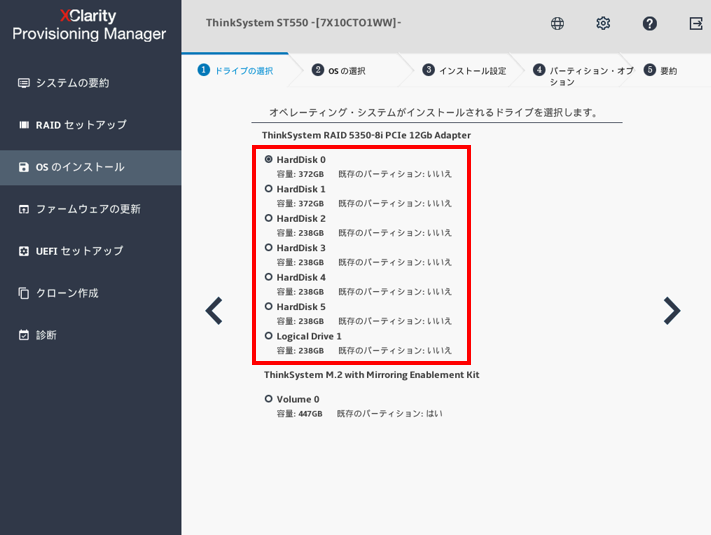Viewport: 711px width, 535px height.
Task: Go to step 4 パーティション・オプション
Action: (x=583, y=75)
